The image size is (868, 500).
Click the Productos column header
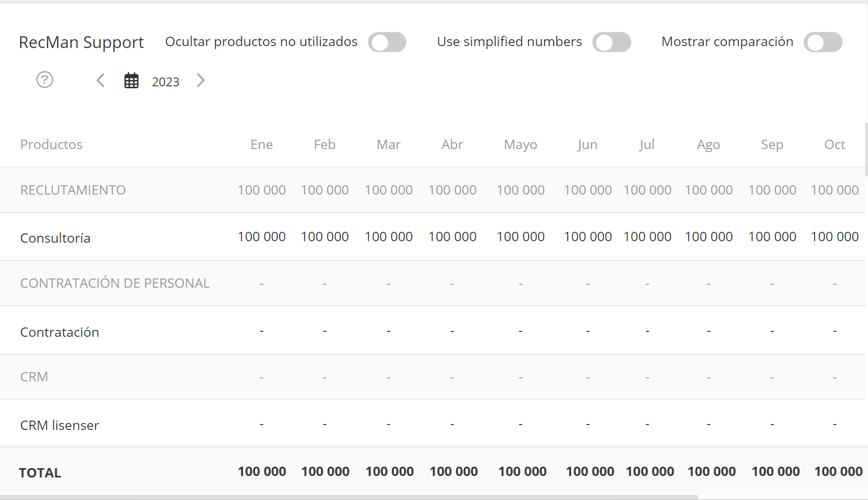click(51, 145)
